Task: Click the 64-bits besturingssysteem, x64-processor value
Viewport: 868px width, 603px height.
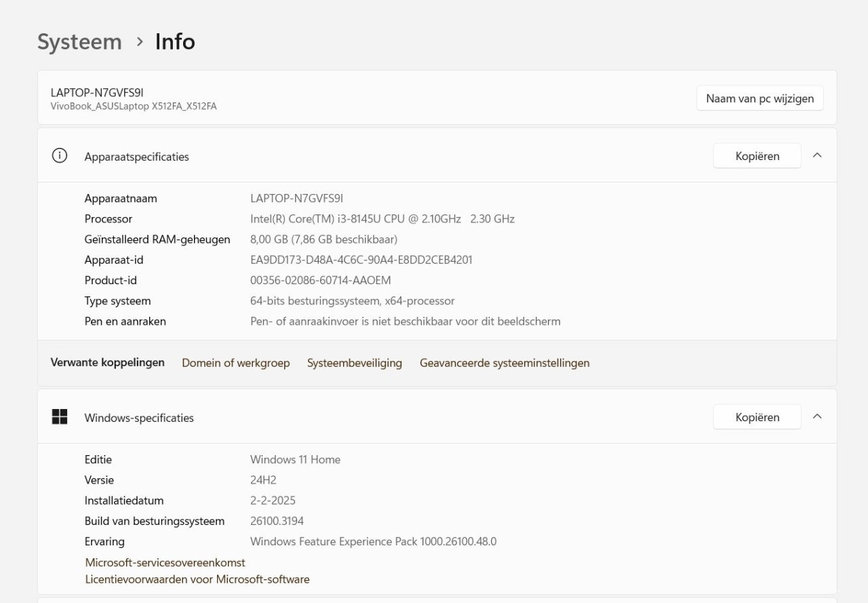Action: coord(353,300)
